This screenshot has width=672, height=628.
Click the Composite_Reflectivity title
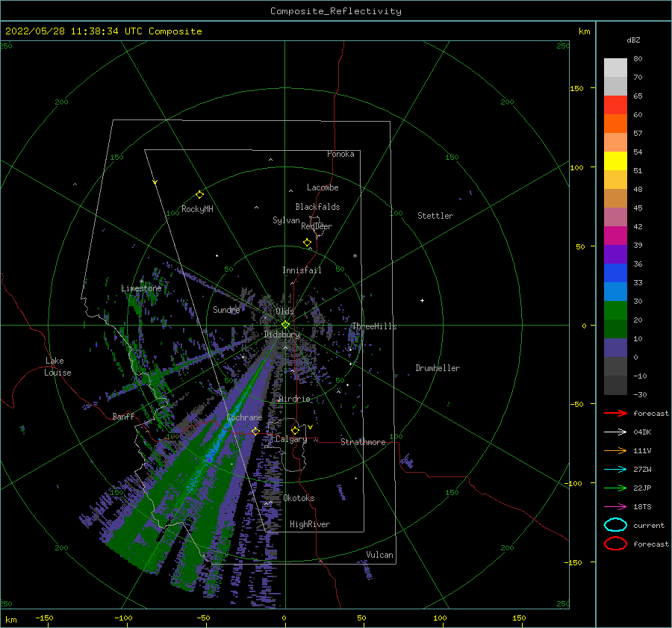336,11
